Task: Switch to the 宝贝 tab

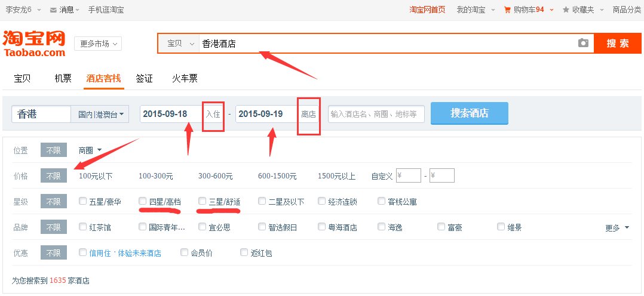Action: pyautogui.click(x=22, y=78)
